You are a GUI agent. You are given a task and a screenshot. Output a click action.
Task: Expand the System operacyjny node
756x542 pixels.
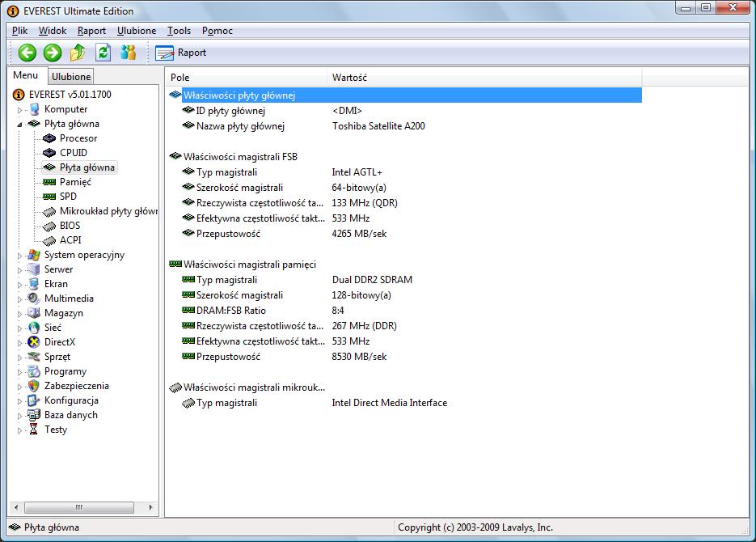click(x=19, y=256)
